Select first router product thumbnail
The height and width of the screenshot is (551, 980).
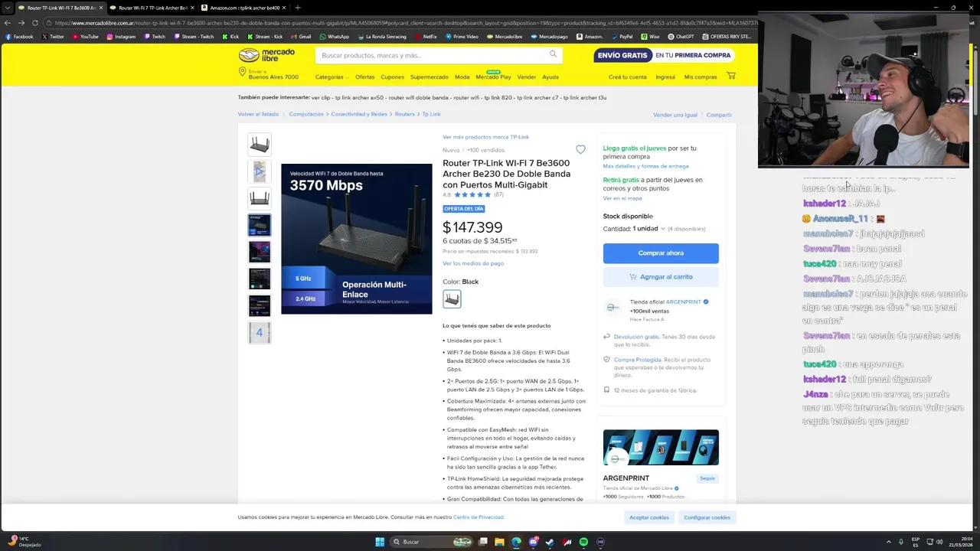(x=260, y=145)
